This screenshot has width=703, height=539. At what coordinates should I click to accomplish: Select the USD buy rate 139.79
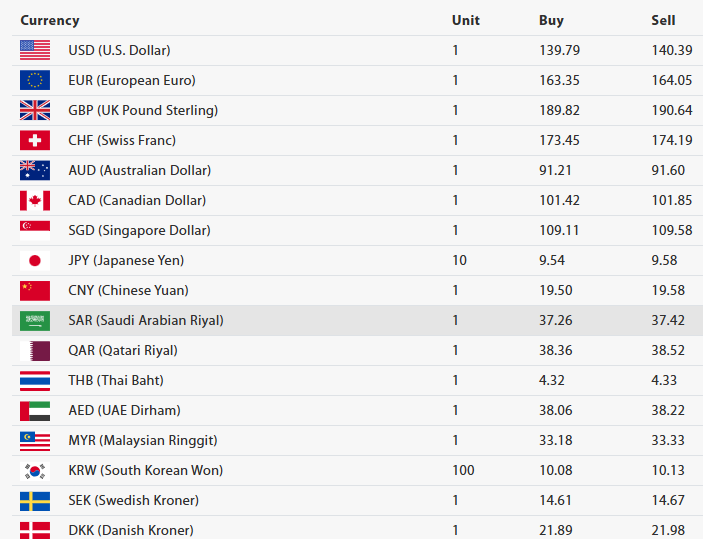pyautogui.click(x=559, y=50)
